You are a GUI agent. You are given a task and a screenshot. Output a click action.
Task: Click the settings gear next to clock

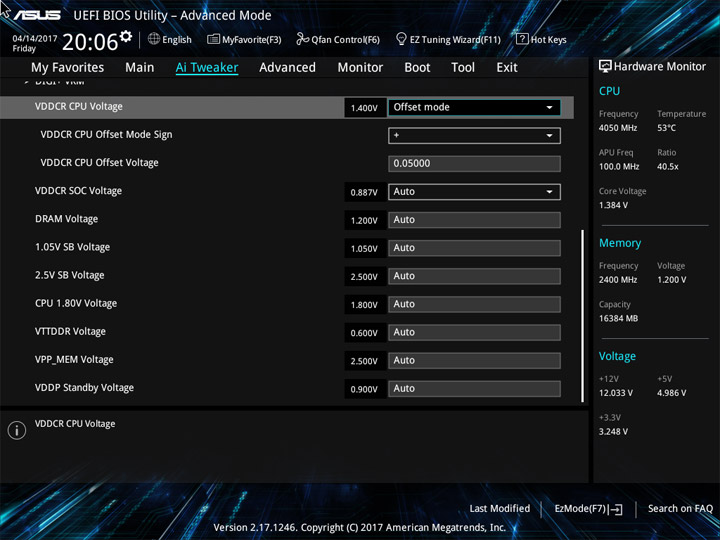click(126, 36)
